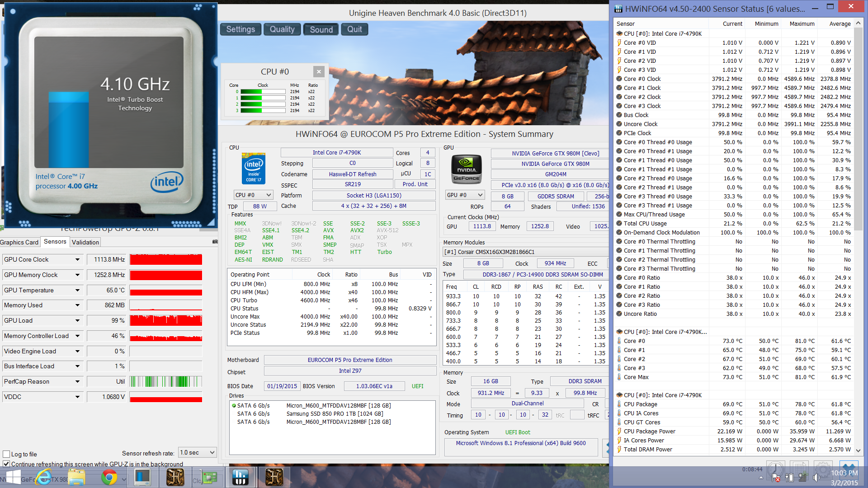The width and height of the screenshot is (868, 488).
Task: Click the GPU-Z screenshot camera icon
Action: pos(215,242)
